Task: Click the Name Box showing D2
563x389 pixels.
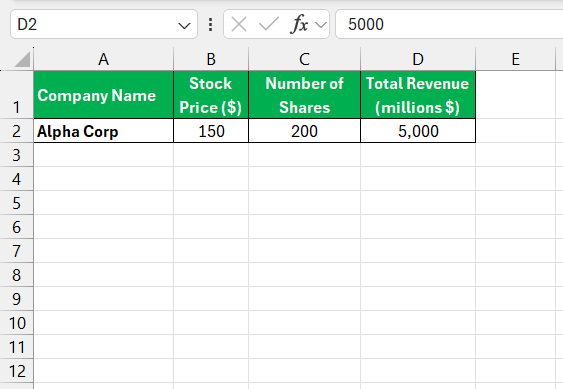Action: coord(104,24)
